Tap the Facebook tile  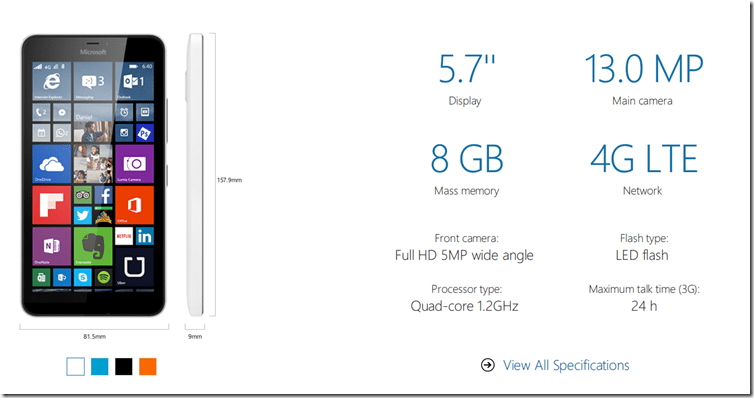point(103,195)
